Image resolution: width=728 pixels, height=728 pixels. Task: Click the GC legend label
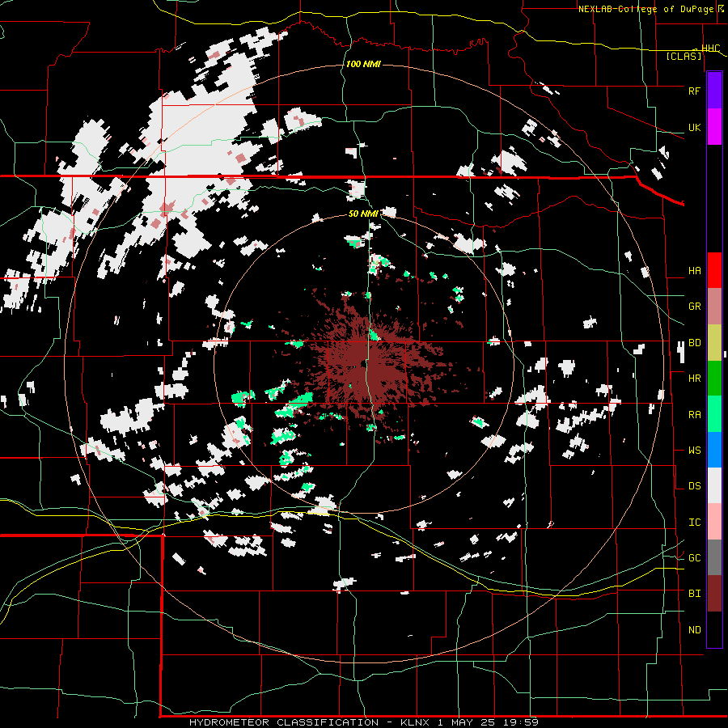click(x=694, y=557)
